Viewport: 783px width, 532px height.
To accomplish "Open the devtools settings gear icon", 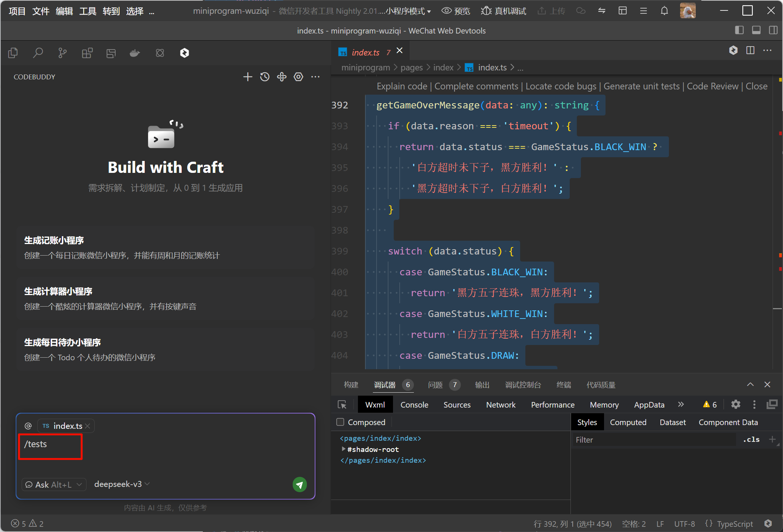I will coord(735,405).
